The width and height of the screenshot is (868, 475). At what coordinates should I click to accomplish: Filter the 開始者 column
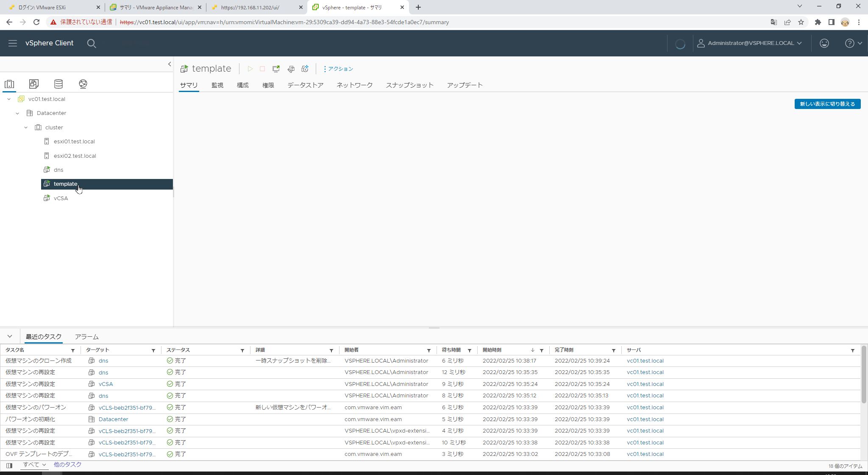pos(429,350)
